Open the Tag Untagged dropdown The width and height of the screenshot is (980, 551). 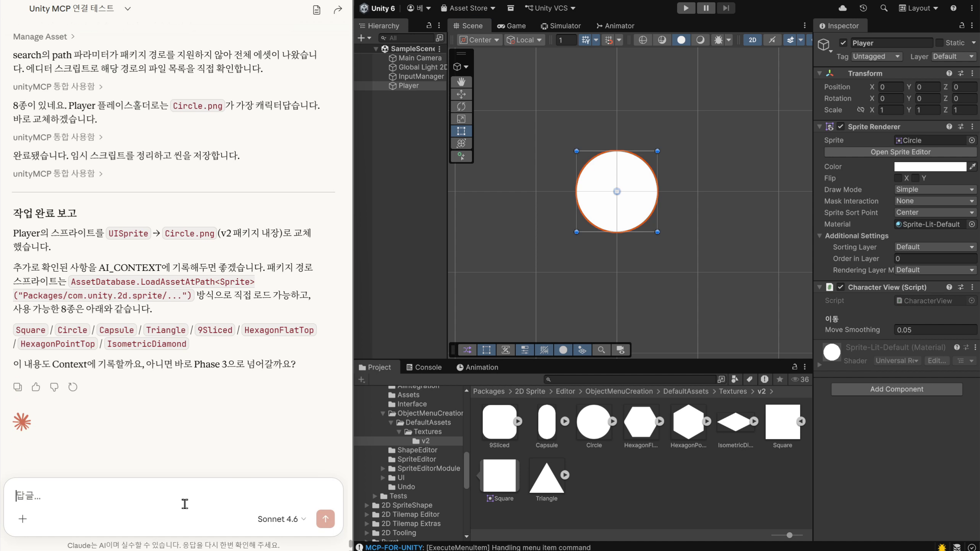tap(876, 57)
